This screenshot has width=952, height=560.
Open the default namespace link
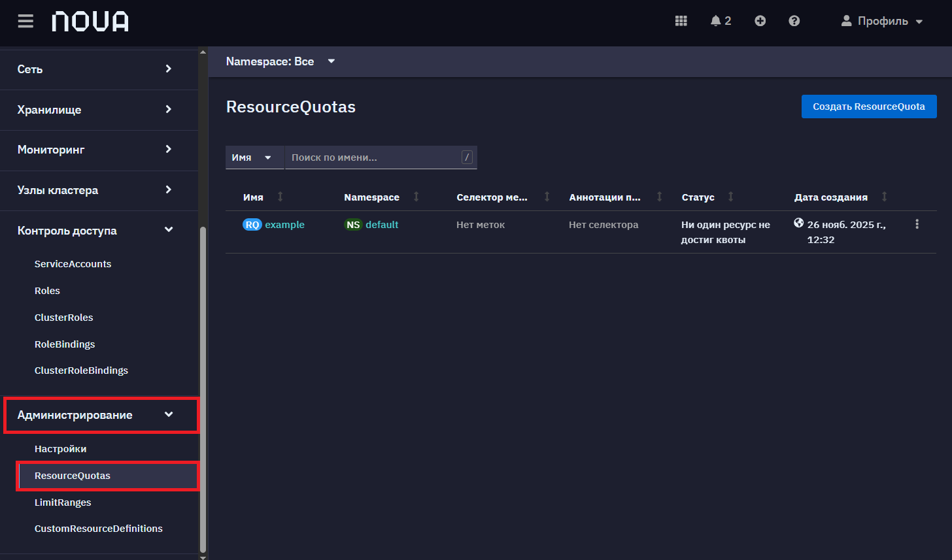[382, 225]
